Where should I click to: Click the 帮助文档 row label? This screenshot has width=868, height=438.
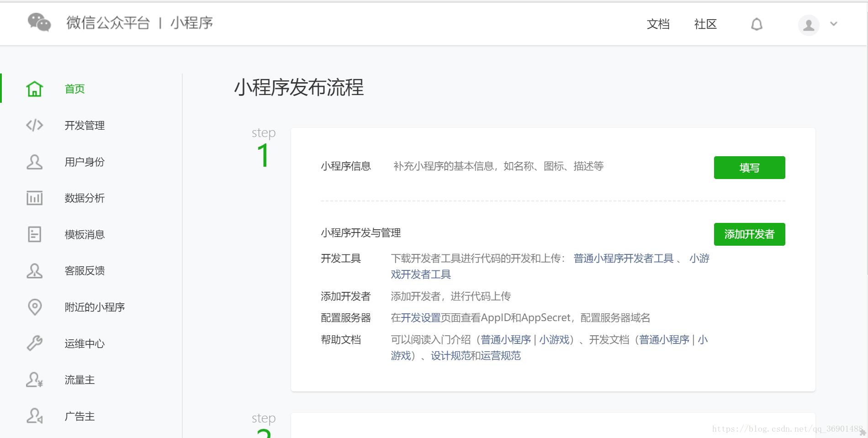pos(341,340)
